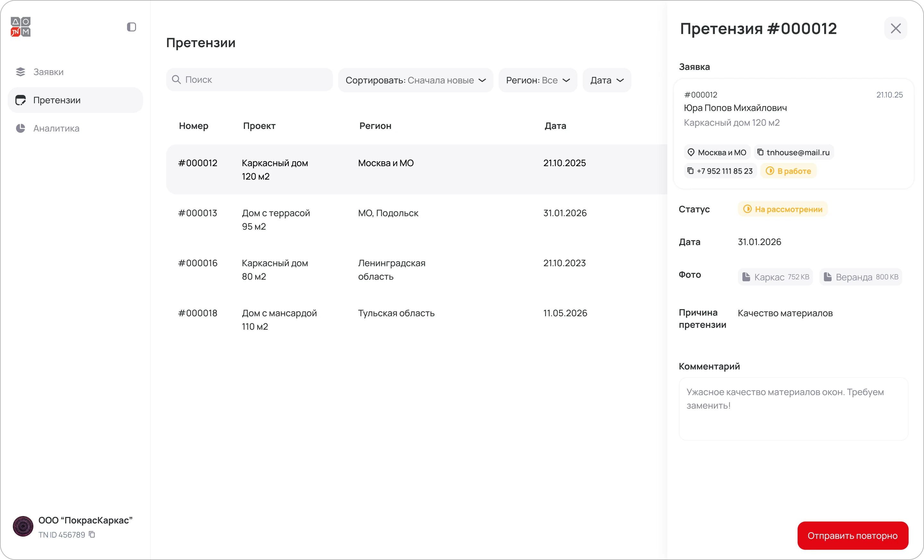Click the Заявки layers icon in sidebar
Screen dimensions: 924x560
21,72
